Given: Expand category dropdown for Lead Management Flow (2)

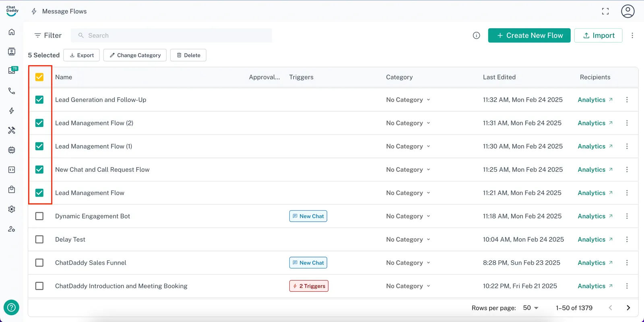Looking at the screenshot, I should (x=408, y=123).
